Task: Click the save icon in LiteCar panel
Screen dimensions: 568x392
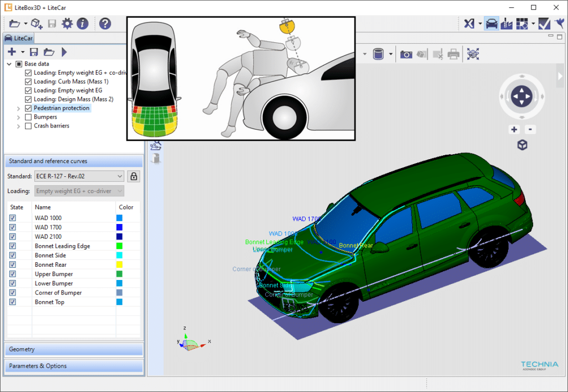Action: (x=34, y=52)
